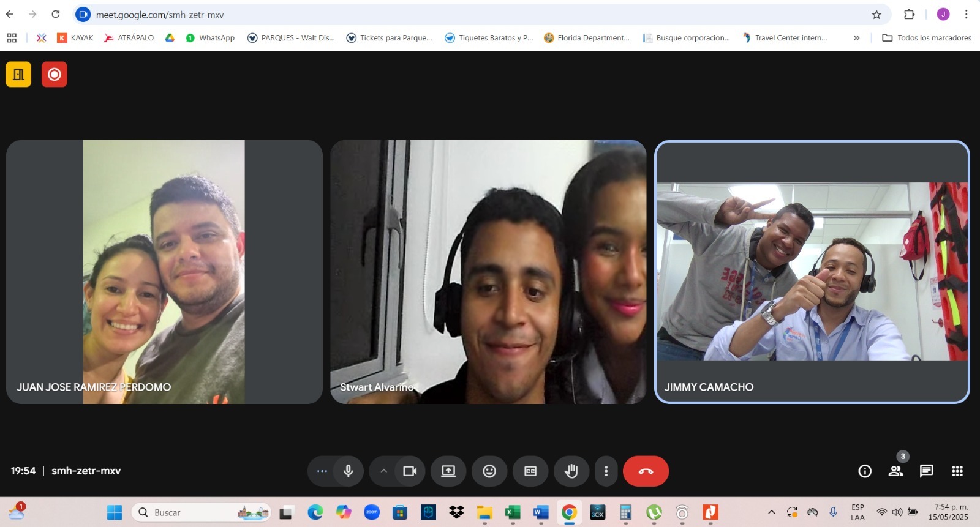Open more options vertical dots in call bar
Screen dimensions: 980x527
coord(606,471)
